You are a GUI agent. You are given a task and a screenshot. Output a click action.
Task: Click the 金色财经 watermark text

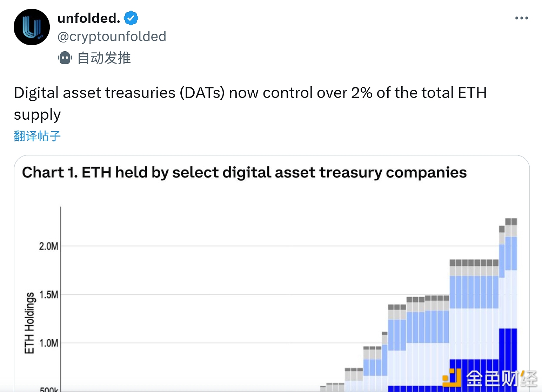[502, 379]
